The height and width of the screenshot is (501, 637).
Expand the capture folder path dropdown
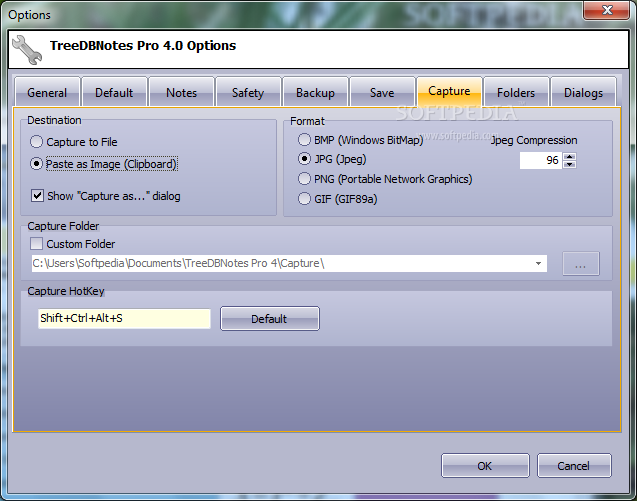[538, 263]
